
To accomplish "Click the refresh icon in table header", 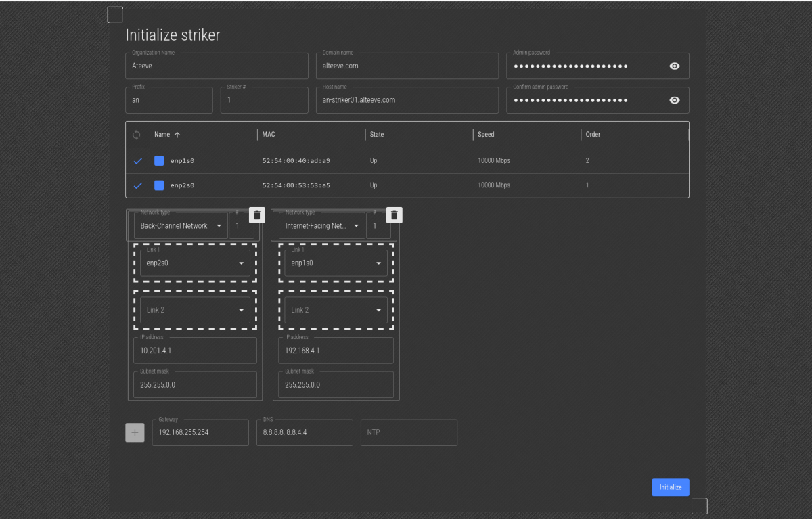I will pyautogui.click(x=137, y=135).
